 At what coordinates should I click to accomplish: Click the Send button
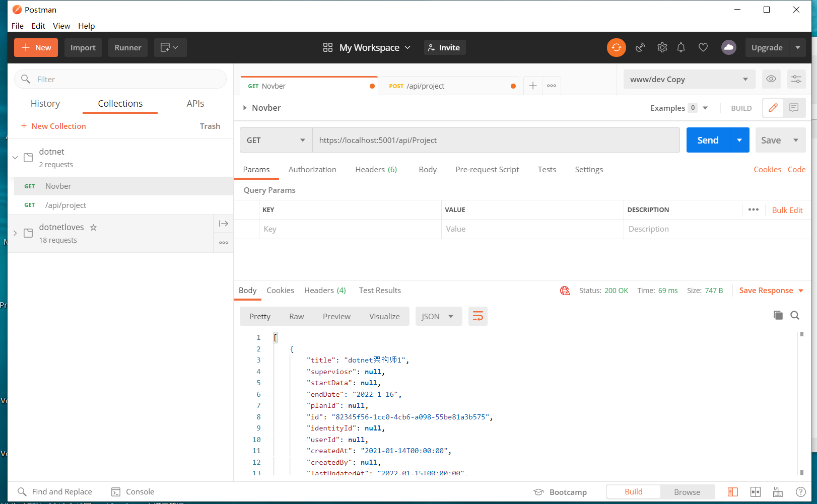pyautogui.click(x=708, y=140)
